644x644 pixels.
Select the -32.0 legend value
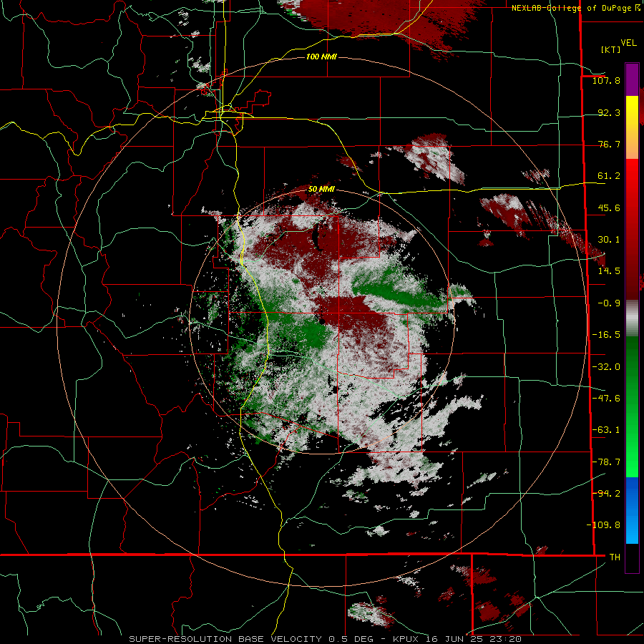click(606, 367)
